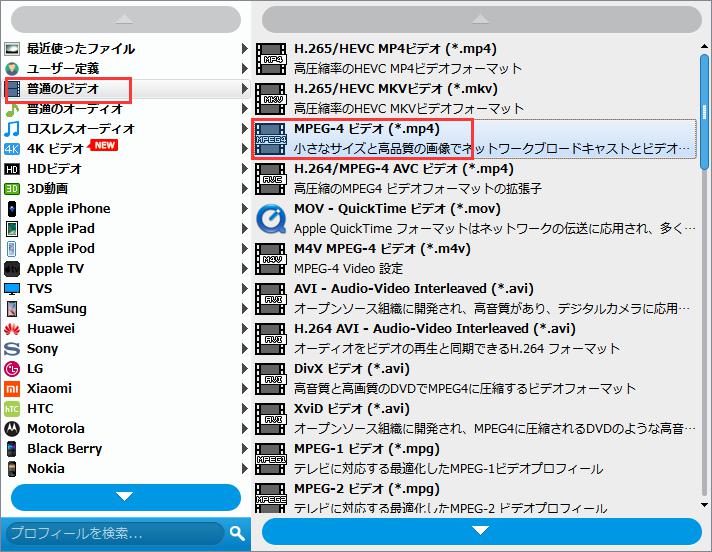Open the Huawei device category
Viewport: 712px width, 552px height.
(127, 329)
